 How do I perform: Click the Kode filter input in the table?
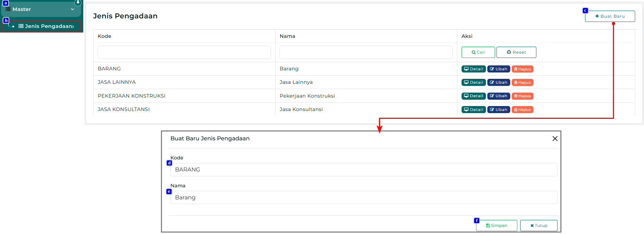(184, 52)
